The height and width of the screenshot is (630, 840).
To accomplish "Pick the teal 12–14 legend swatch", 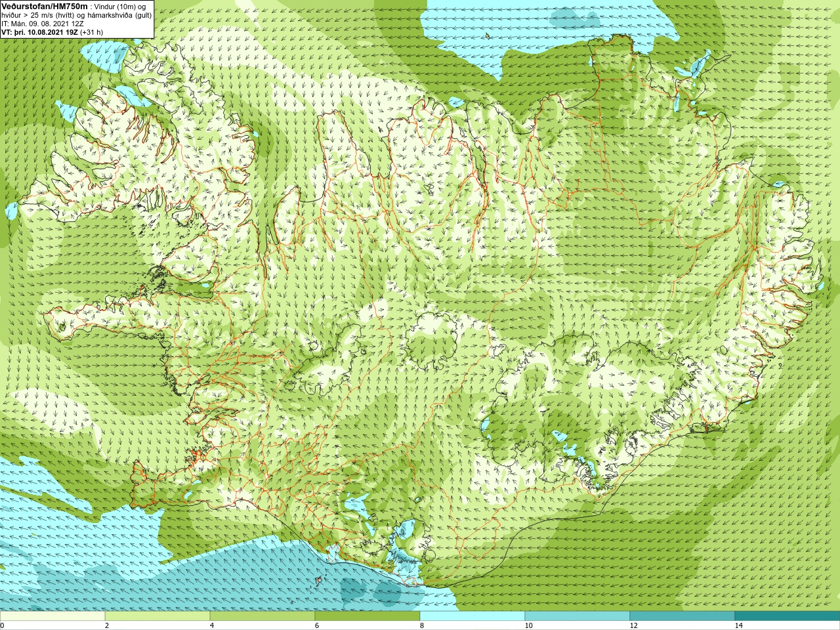I will click(682, 616).
